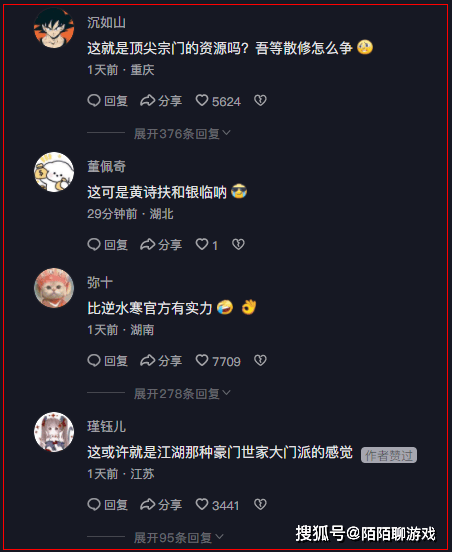Open username 瑾钰儿's profile
Viewport: 452px width, 552px height.
tap(106, 426)
